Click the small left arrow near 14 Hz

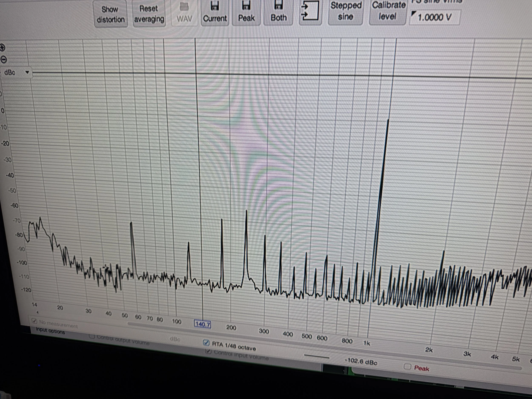tap(37, 312)
